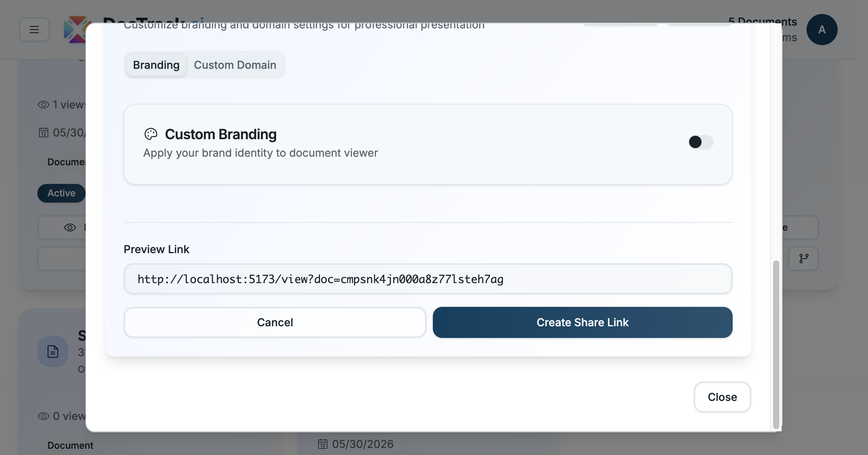Click the eye icon beside 0 views
This screenshot has width=868, height=455.
[x=43, y=416]
